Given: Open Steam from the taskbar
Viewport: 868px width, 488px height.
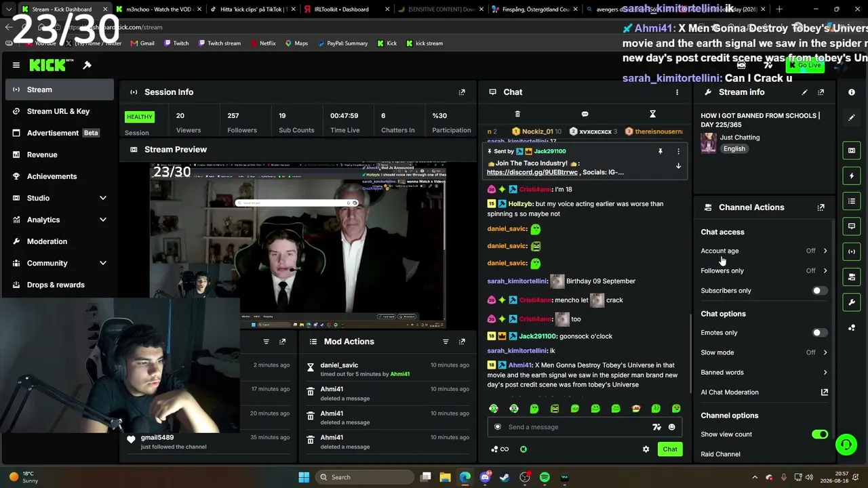Looking at the screenshot, I should (505, 477).
